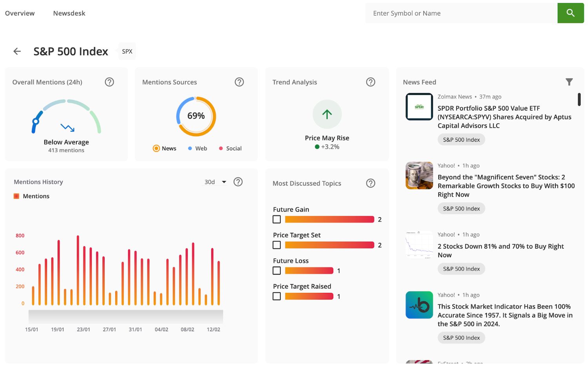Click the Price Target Raised gradient bar
Image resolution: width=588 pixels, height=367 pixels.
[309, 296]
